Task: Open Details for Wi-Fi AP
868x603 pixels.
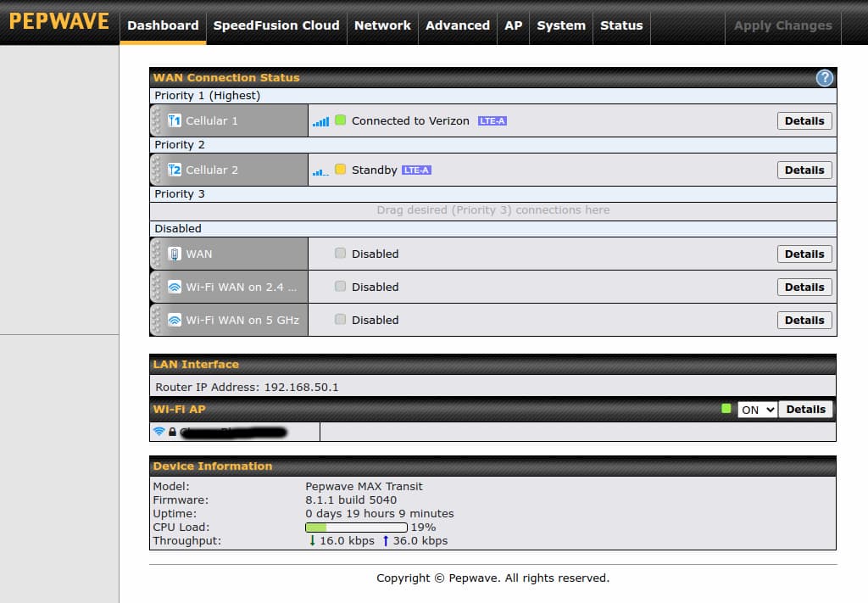Action: [x=805, y=410]
